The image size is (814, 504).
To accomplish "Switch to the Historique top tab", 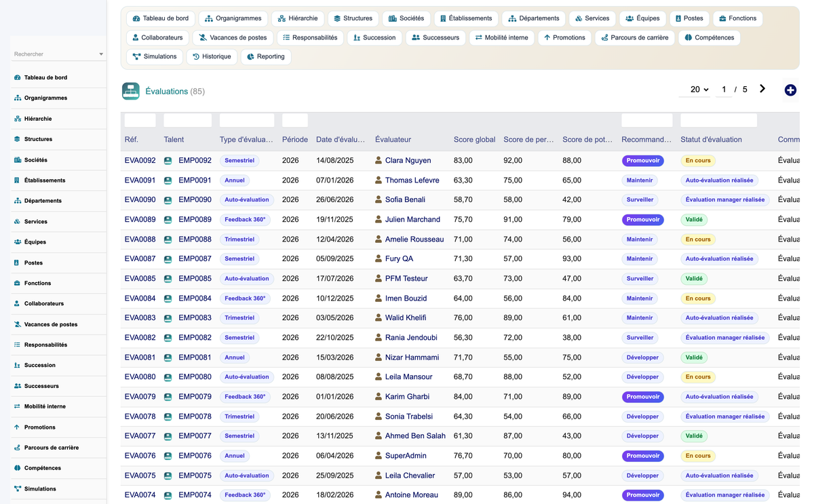I will point(212,56).
